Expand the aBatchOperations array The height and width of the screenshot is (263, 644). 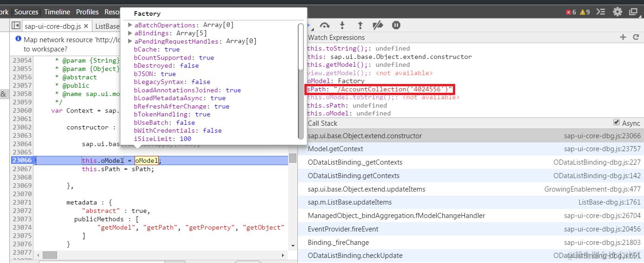[x=130, y=25]
